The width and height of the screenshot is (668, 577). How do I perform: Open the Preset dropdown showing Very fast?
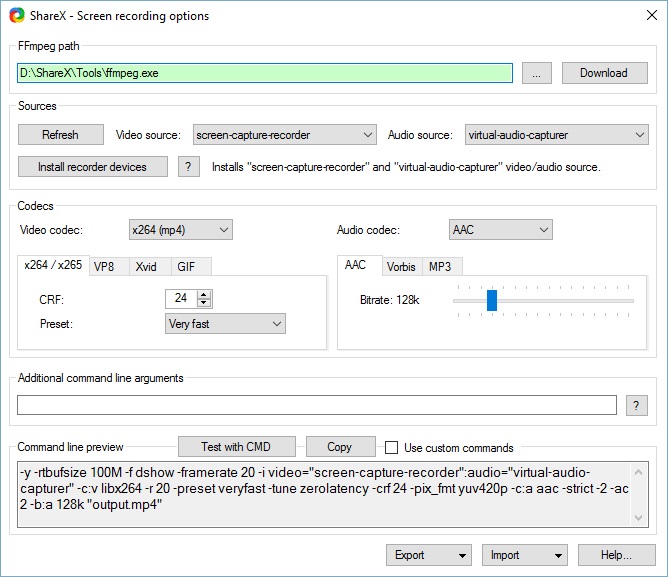click(225, 324)
